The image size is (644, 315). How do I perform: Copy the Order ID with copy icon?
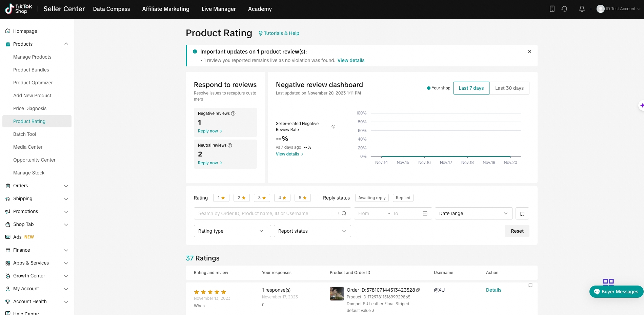point(418,290)
